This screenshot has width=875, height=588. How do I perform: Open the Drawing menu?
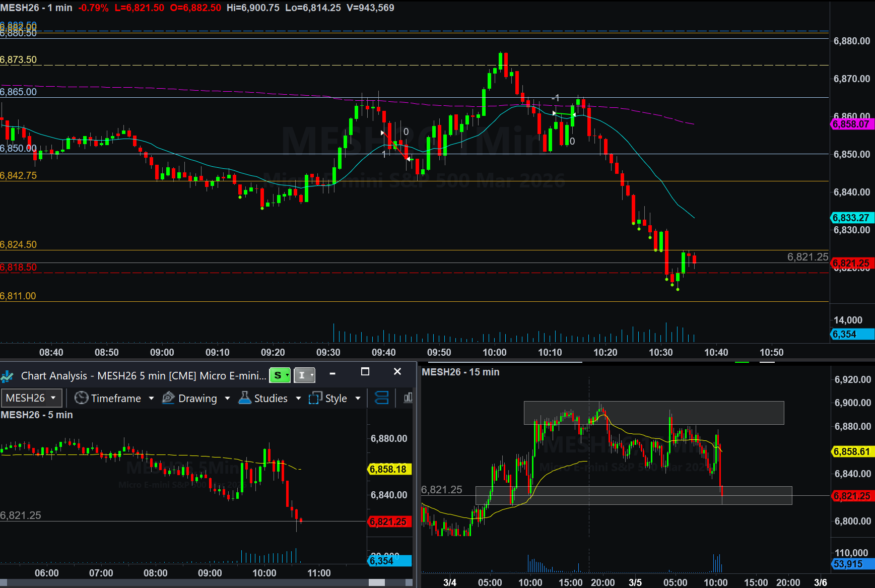click(197, 398)
